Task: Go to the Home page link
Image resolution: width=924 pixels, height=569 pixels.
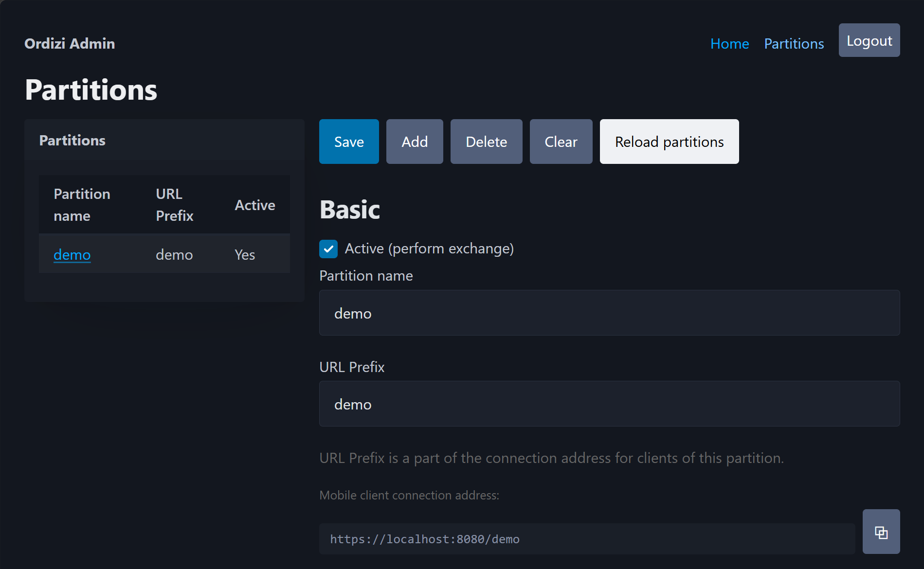Action: (x=729, y=44)
